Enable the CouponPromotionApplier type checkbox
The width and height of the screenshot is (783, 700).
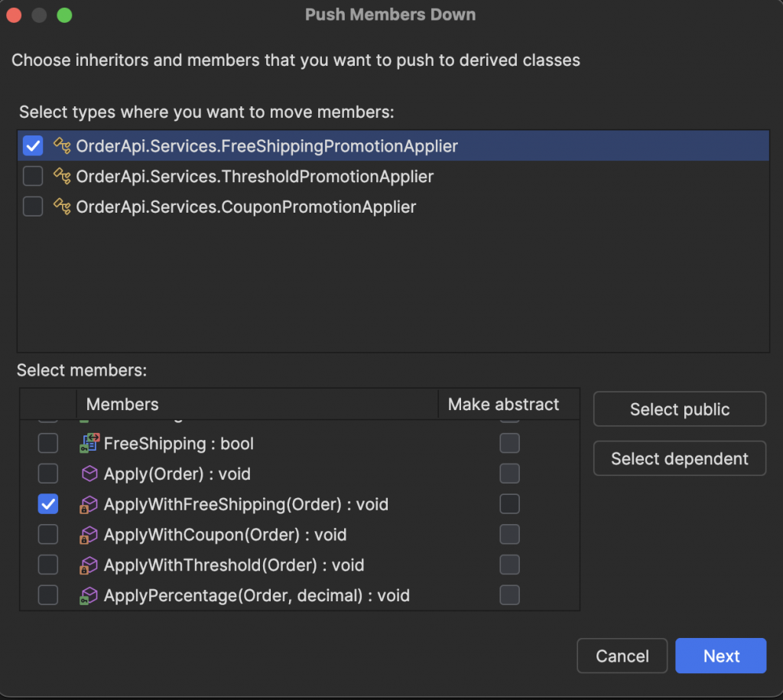pyautogui.click(x=33, y=207)
